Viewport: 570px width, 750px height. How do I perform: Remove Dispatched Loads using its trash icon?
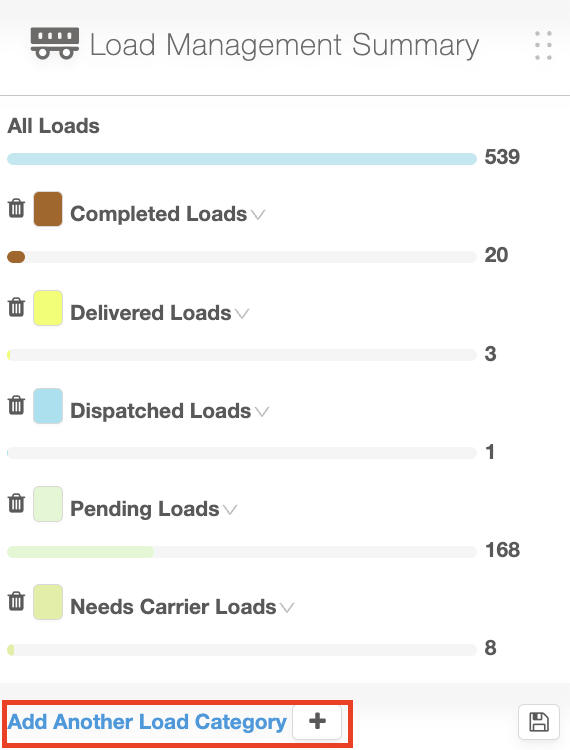16,405
